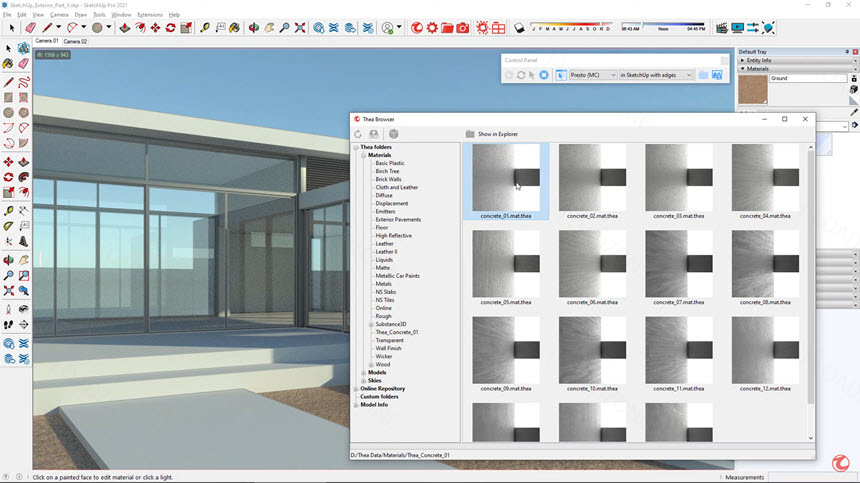Toggle the image save icon in Control Panel

pyautogui.click(x=717, y=75)
